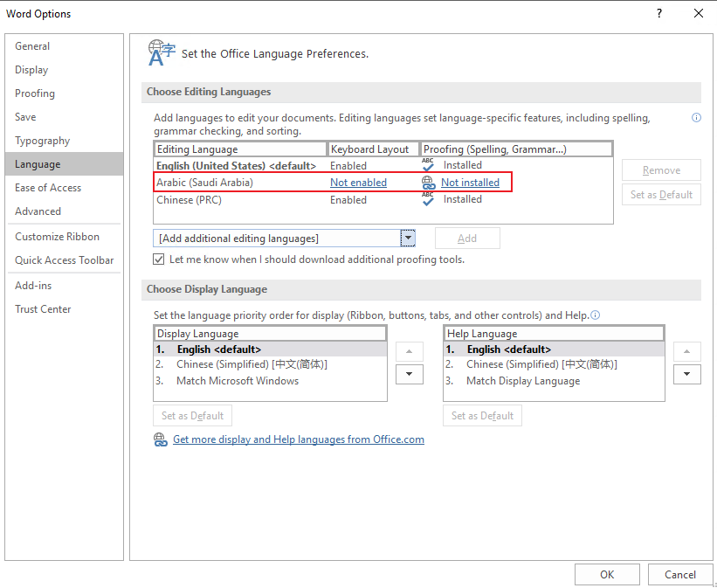Click the Keyboard Layout column header
717x588 pixels.
373,149
